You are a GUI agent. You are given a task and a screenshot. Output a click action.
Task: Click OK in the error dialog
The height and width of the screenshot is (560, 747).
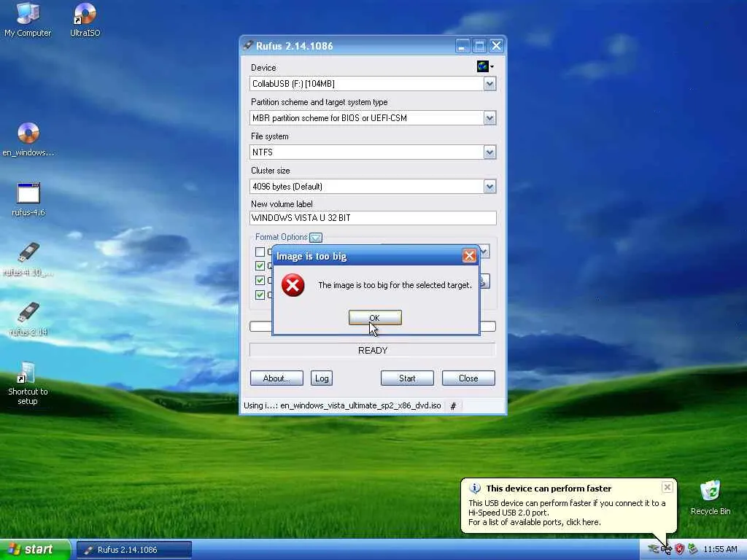[x=375, y=318]
